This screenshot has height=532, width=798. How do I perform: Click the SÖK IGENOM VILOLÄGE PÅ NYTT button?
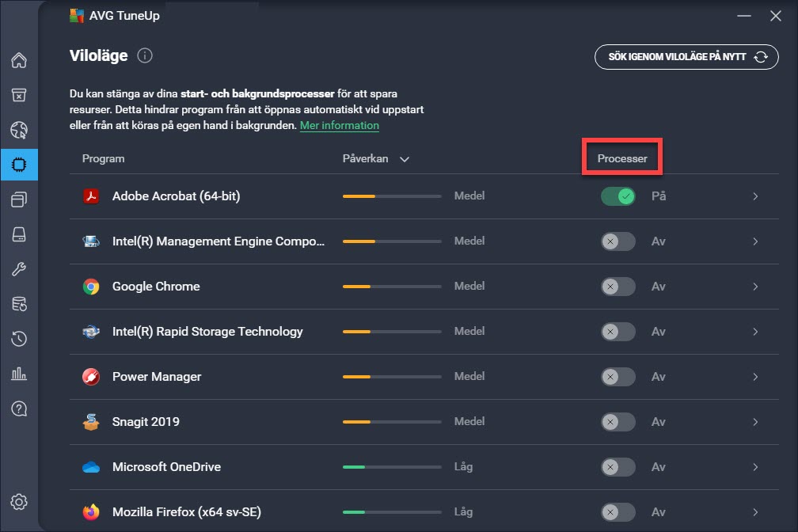coord(686,56)
